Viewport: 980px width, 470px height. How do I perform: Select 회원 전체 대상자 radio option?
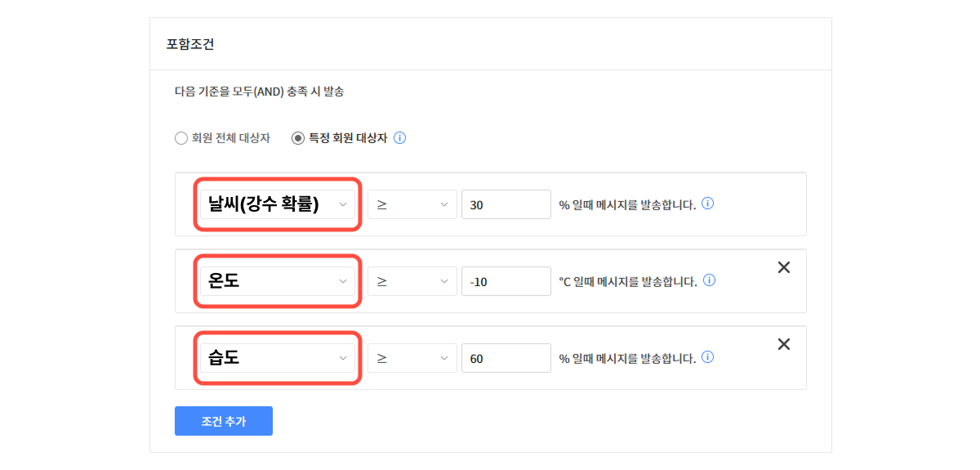(x=181, y=138)
